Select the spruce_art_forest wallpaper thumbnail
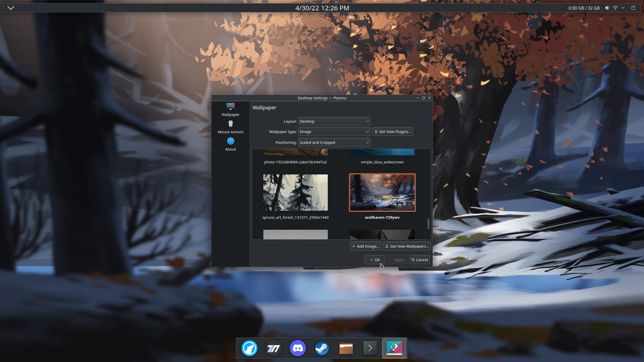 pyautogui.click(x=296, y=192)
